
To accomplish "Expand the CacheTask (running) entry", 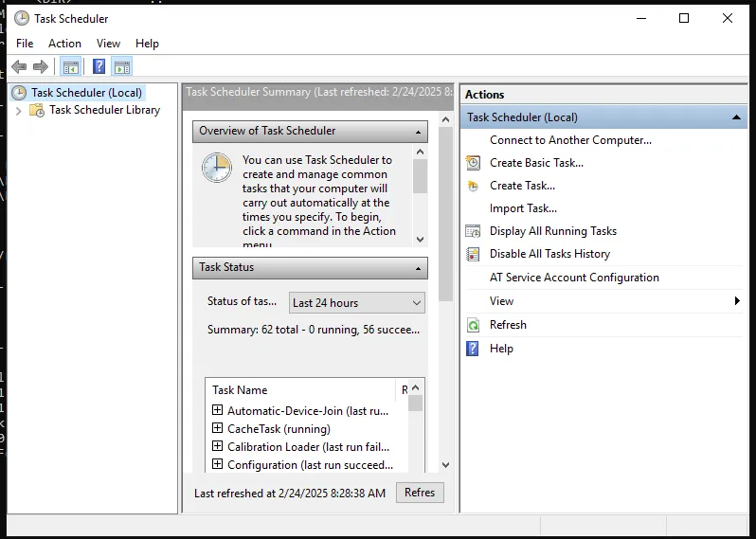I will (x=218, y=427).
